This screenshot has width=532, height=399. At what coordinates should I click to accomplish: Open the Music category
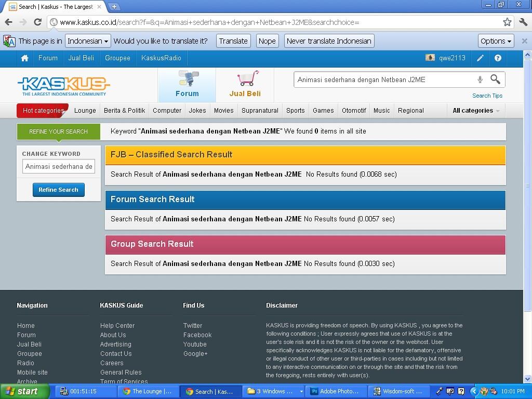point(381,111)
